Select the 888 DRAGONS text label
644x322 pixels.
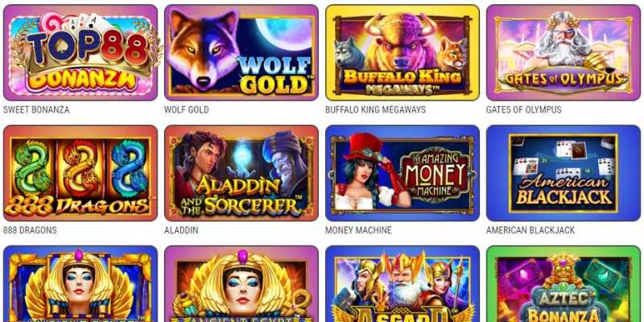pos(30,230)
